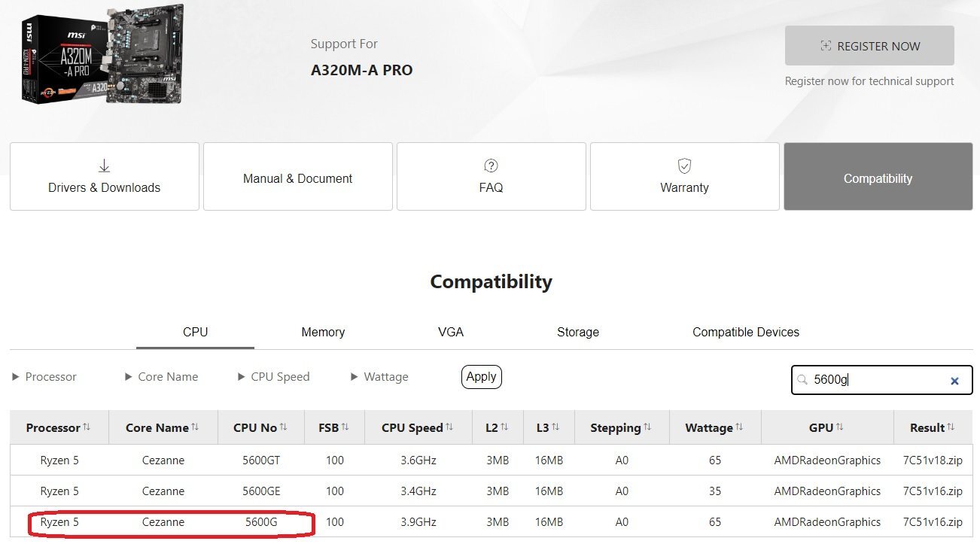Switch to the CPU compatibility tab
This screenshot has width=980, height=544.
coord(195,332)
